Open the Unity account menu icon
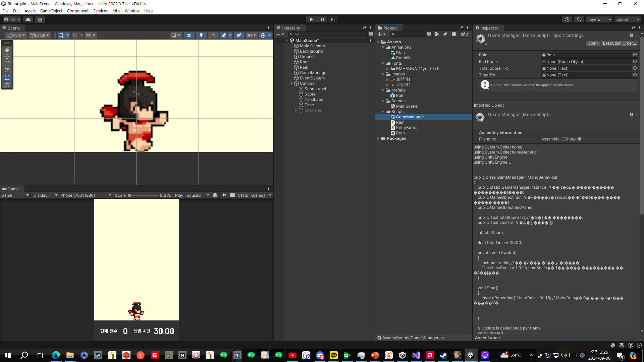644x362 pixels. tap(12, 19)
